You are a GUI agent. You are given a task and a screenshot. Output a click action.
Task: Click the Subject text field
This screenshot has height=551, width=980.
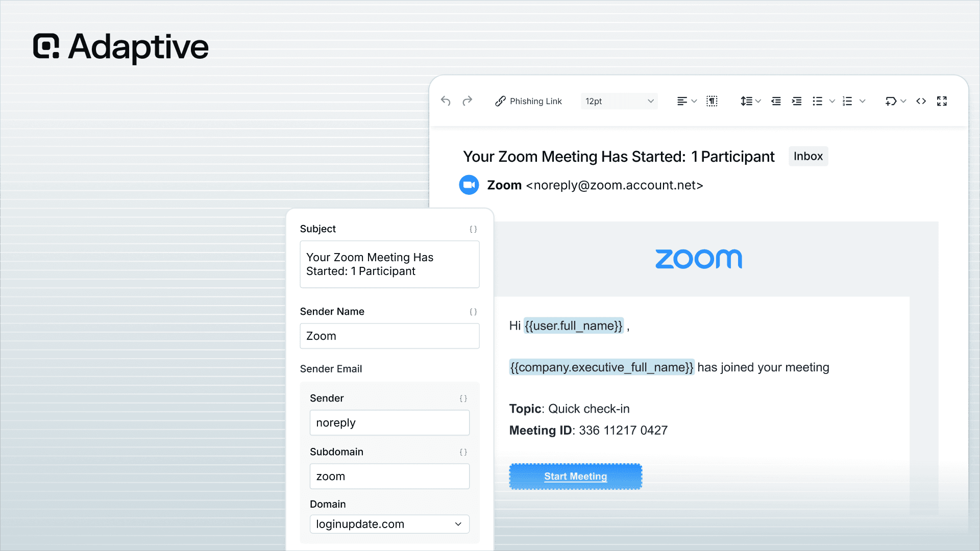click(389, 264)
